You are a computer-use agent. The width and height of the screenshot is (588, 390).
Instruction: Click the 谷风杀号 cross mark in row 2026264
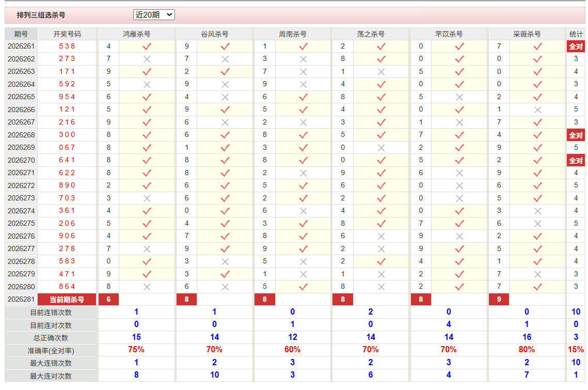[225, 84]
